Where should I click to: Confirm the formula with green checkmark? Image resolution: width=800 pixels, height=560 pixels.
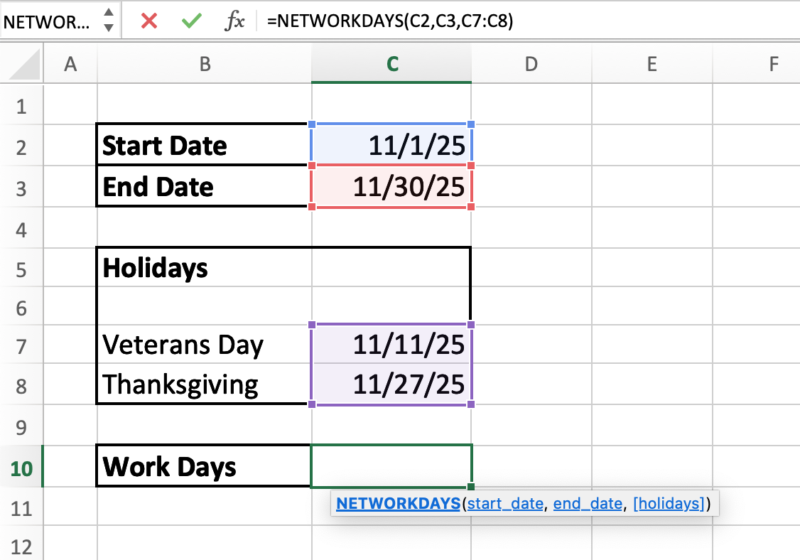pyautogui.click(x=191, y=21)
